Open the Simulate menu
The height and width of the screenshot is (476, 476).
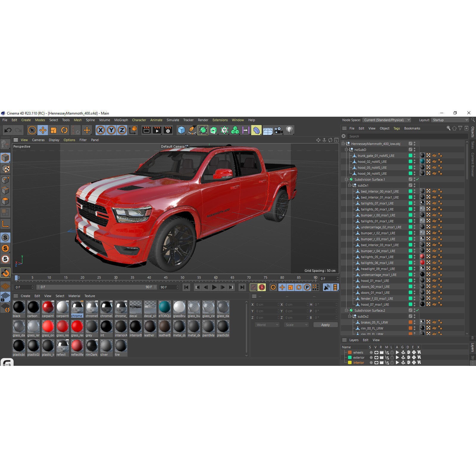pos(173,120)
